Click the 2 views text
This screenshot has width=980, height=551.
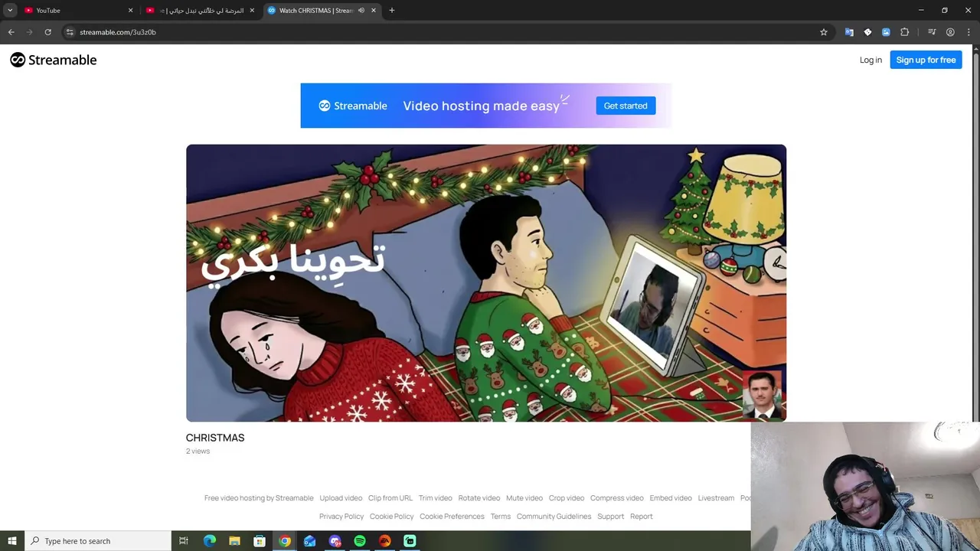click(x=198, y=452)
